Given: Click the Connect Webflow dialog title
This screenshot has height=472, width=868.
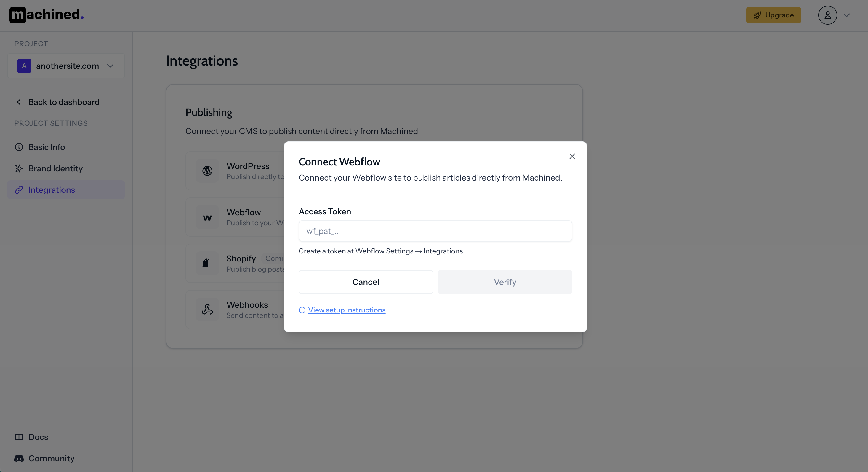Looking at the screenshot, I should click(x=339, y=162).
